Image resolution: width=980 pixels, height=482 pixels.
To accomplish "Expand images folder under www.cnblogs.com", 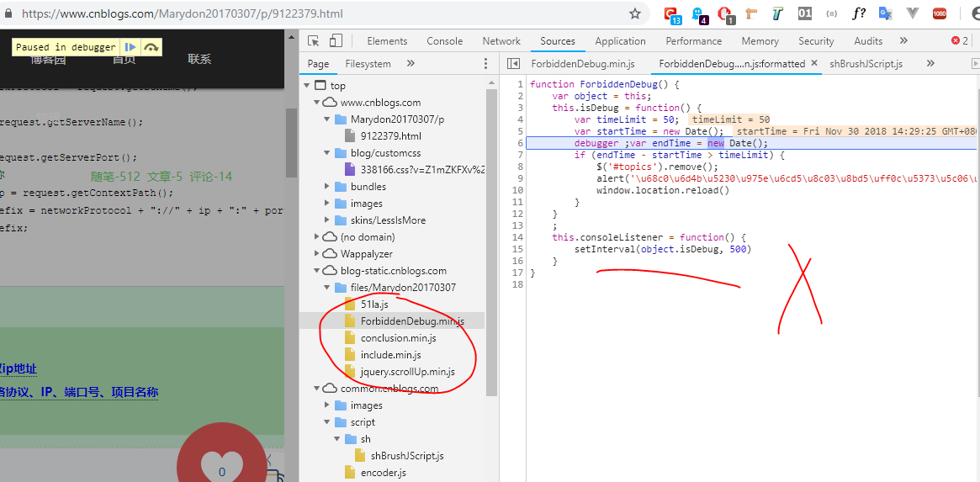I will coord(327,204).
